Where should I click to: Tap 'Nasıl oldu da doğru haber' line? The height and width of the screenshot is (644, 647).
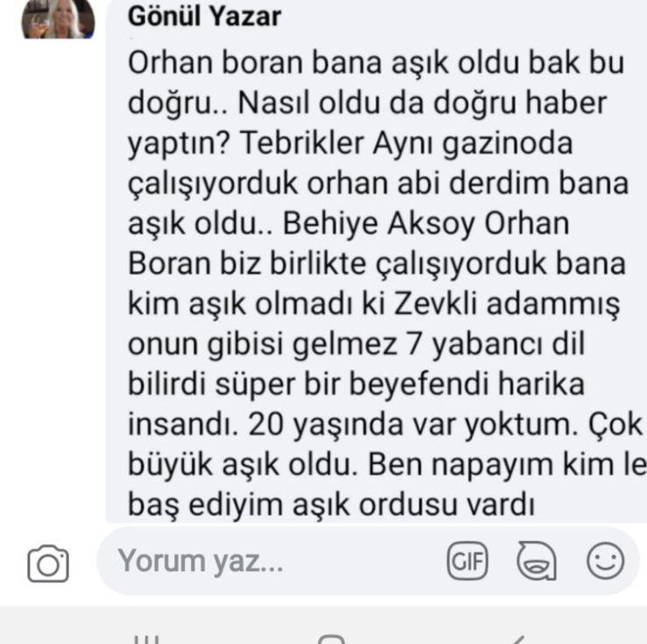tap(422, 103)
